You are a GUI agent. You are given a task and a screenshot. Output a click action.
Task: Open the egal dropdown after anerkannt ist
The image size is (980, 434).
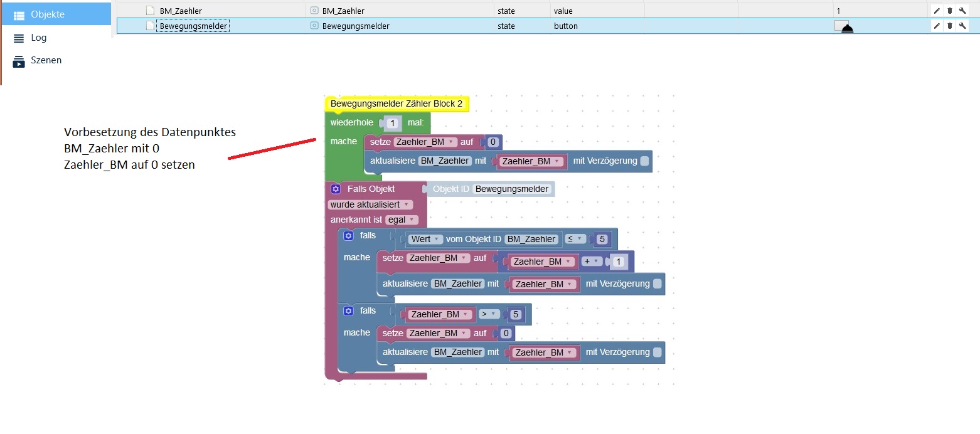(x=402, y=220)
